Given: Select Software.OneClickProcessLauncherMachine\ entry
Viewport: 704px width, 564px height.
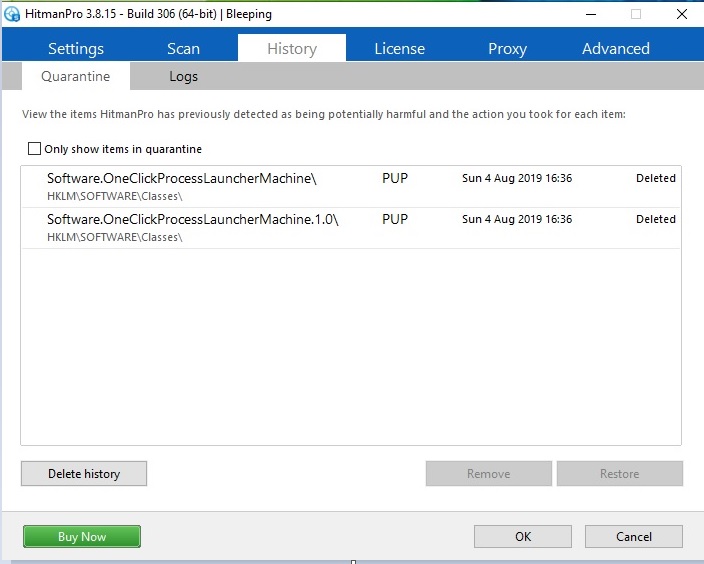Looking at the screenshot, I should pos(351,187).
